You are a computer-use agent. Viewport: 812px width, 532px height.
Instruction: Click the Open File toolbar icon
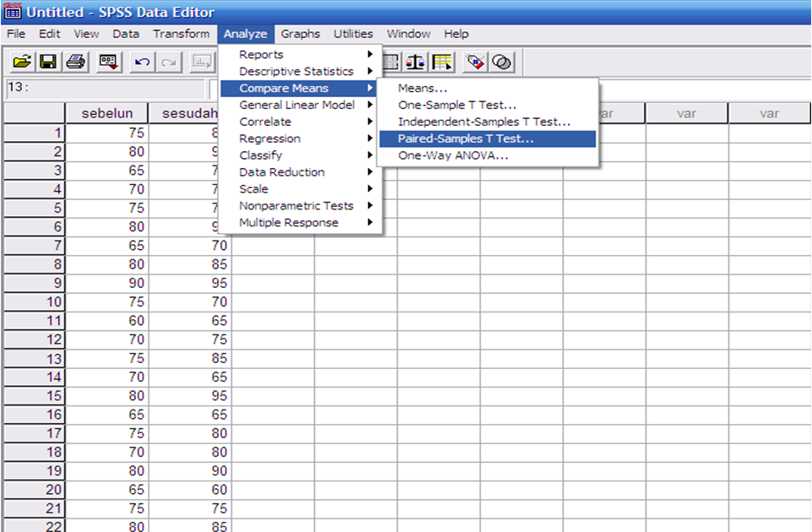tap(22, 62)
